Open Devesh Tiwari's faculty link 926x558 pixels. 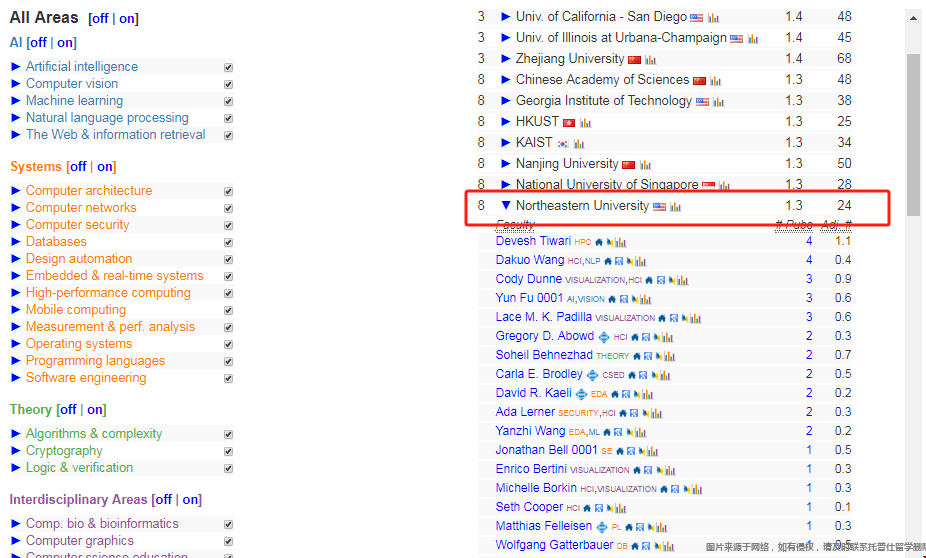click(533, 241)
